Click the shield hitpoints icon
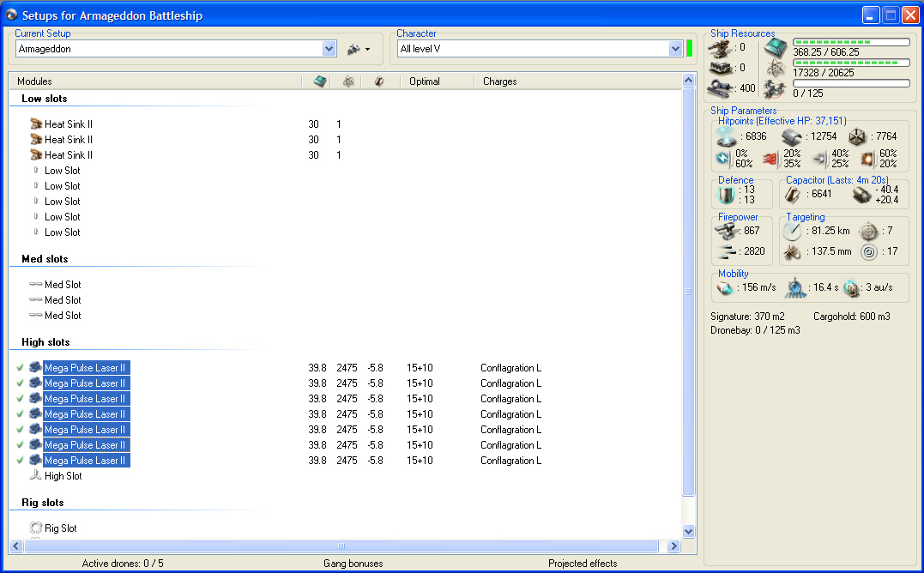This screenshot has height=573, width=924. pyautogui.click(x=726, y=136)
